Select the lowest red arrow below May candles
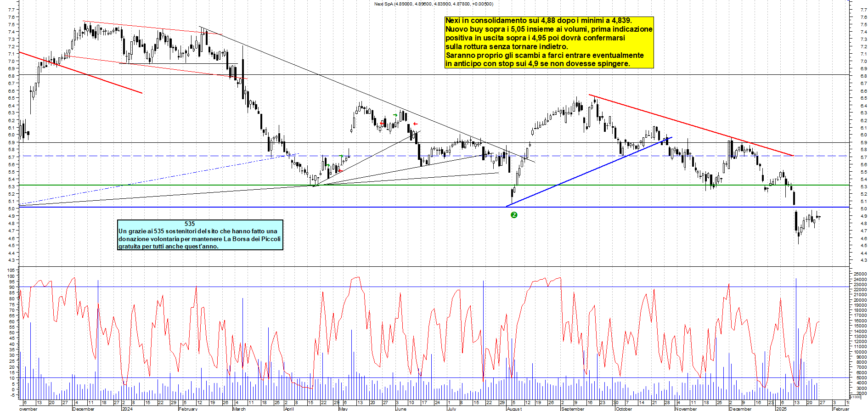Screen dimensions: 868x411 (340, 171)
